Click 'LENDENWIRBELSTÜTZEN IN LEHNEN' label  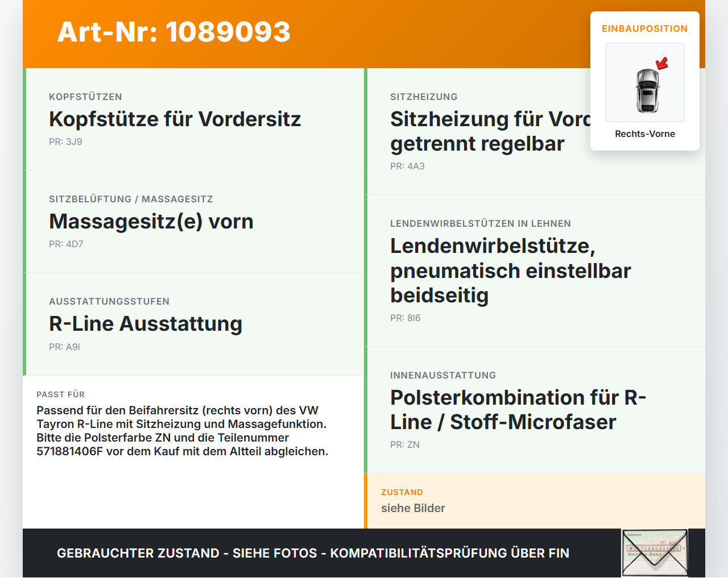point(481,223)
